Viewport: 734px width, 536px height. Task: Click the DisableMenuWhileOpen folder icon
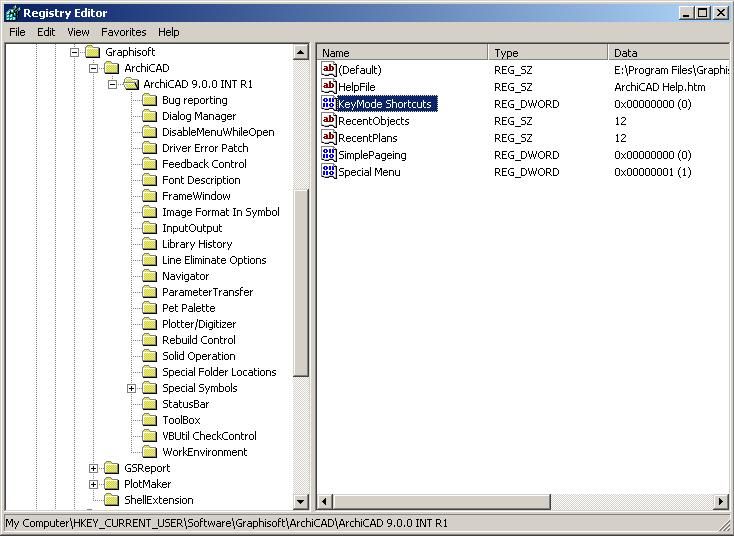click(149, 132)
